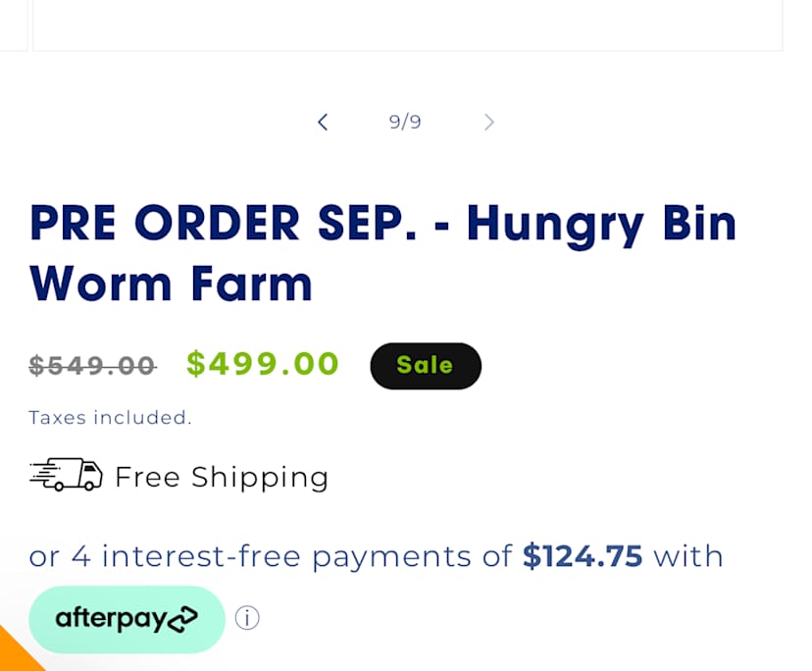Open the Afterpay info circle icon
Screen dimensions: 812x671
247,618
